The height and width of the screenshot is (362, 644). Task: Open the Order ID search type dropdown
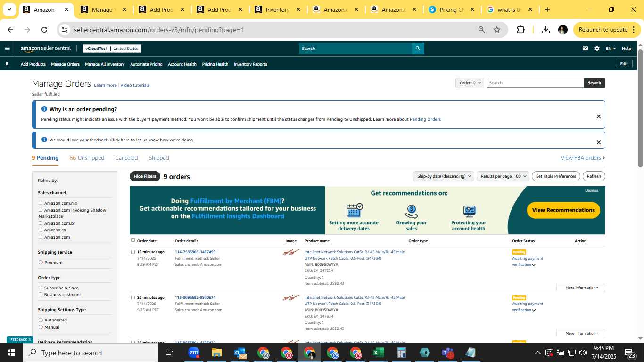tap(470, 83)
